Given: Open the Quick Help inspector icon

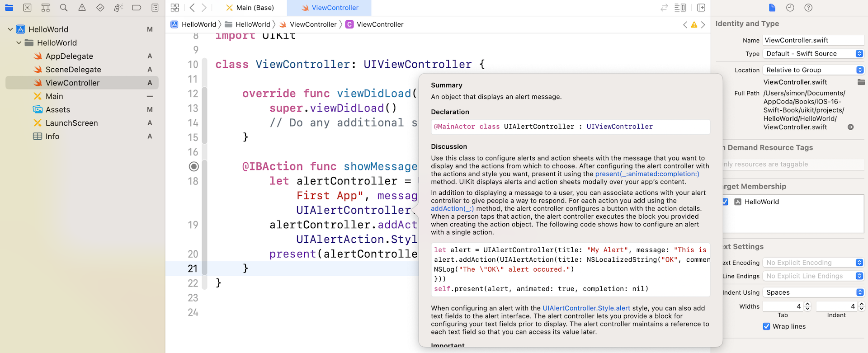Looking at the screenshot, I should [x=808, y=8].
